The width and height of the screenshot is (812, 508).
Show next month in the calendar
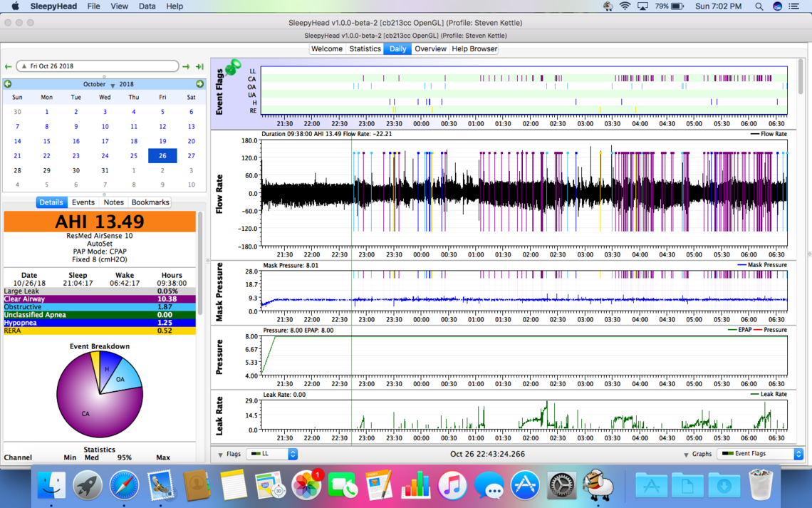(x=200, y=84)
